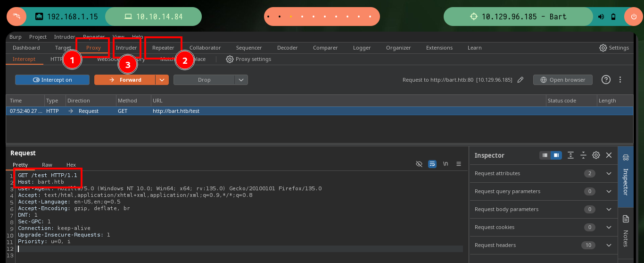Switch to the Sequencer tab
This screenshot has height=263, width=644.
tap(249, 48)
